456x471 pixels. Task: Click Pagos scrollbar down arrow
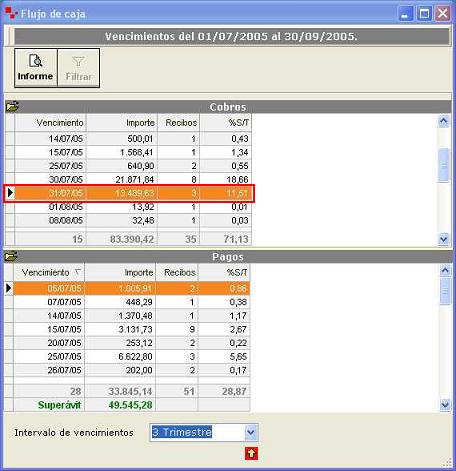[x=445, y=405]
